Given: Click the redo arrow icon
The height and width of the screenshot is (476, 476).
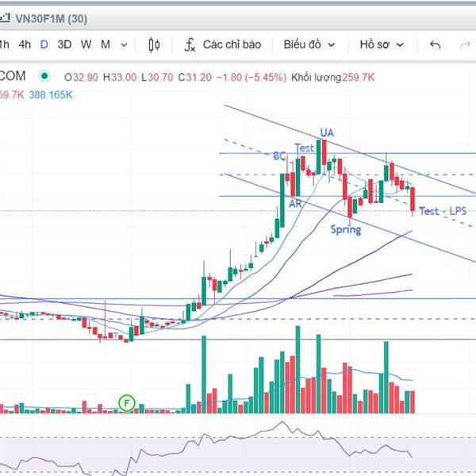Looking at the screenshot, I should pyautogui.click(x=465, y=45).
